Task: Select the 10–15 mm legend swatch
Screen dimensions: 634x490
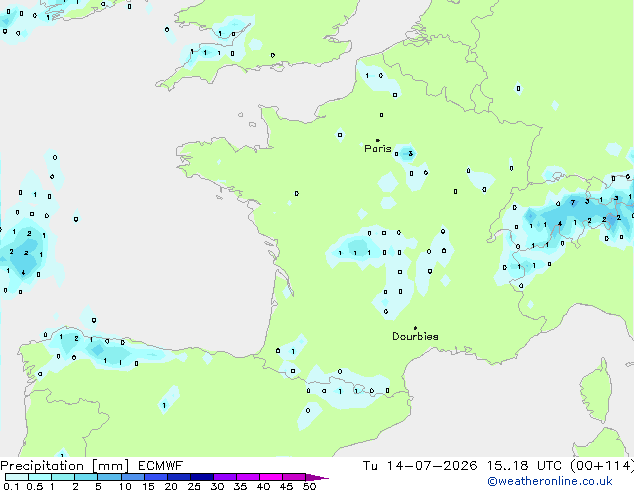Action: pyautogui.click(x=132, y=477)
